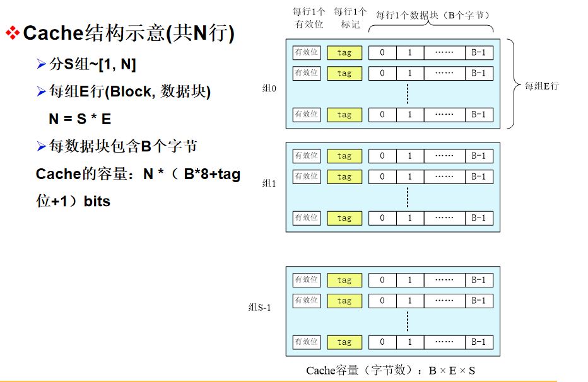Click the red diamond icon before the title
Viewport: 588px width, 382px height.
coord(13,33)
